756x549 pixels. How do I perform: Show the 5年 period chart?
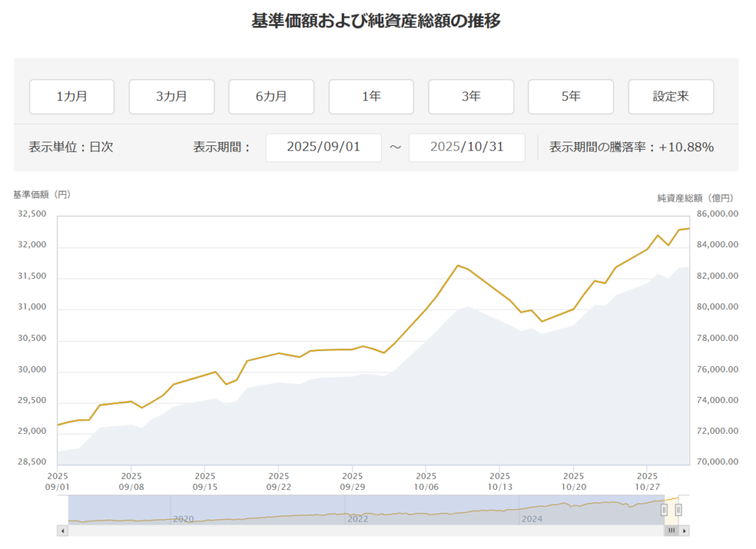[x=571, y=97]
